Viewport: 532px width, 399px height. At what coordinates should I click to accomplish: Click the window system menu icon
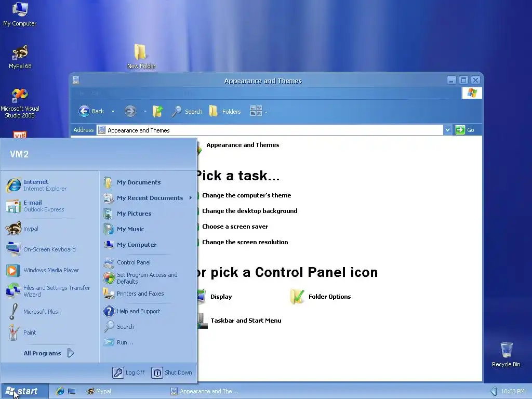pos(76,80)
